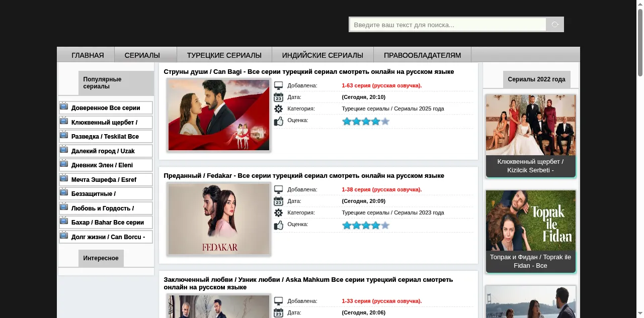Click thumbs-up icon in Fedakar card
Screen dimensions: 644x318
(278, 225)
